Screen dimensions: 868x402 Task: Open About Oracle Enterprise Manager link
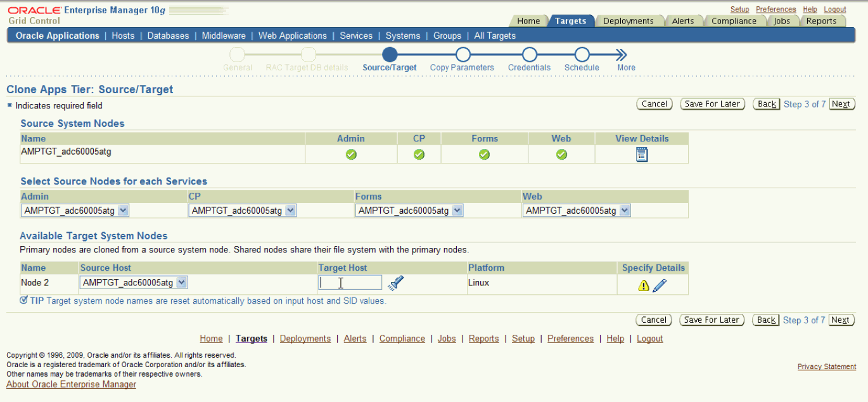[71, 384]
